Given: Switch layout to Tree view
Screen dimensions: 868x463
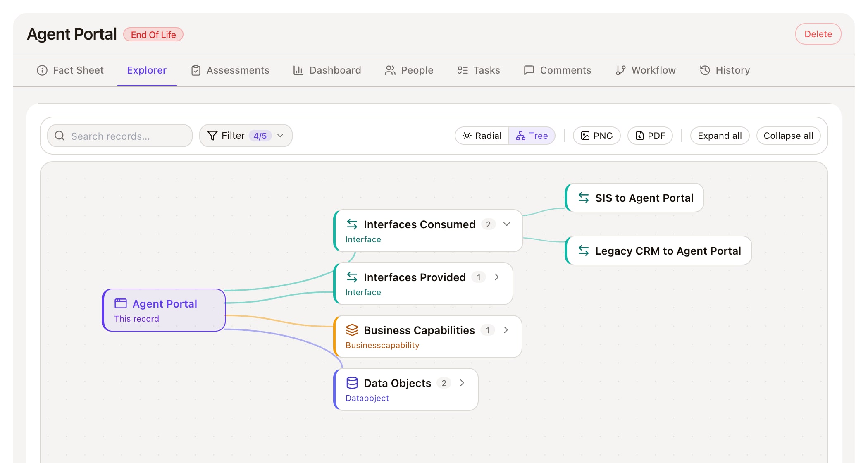Looking at the screenshot, I should pyautogui.click(x=532, y=136).
